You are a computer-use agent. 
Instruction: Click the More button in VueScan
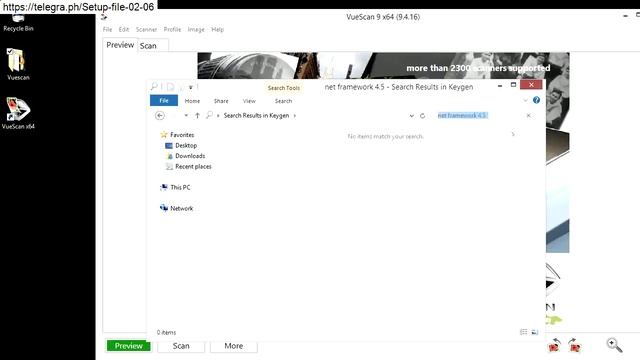tap(233, 346)
